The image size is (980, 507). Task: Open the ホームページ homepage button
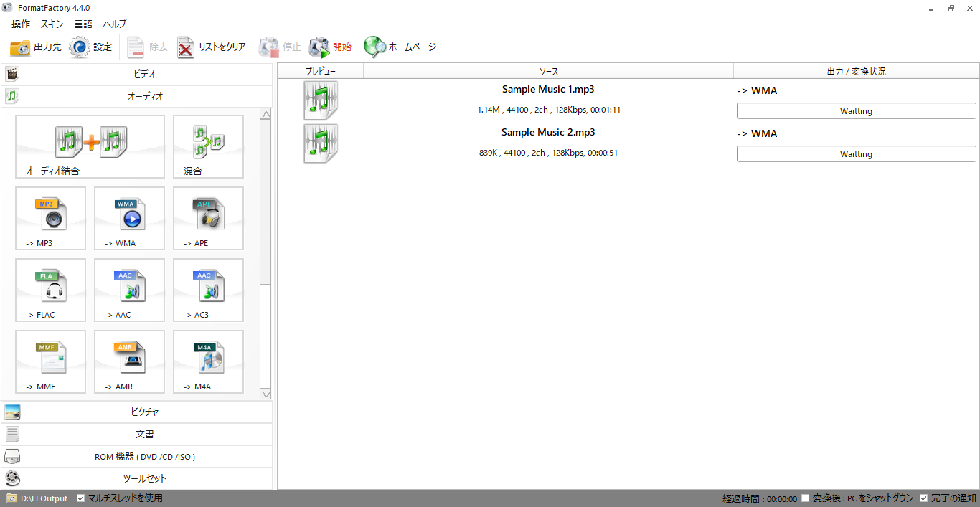pyautogui.click(x=400, y=47)
